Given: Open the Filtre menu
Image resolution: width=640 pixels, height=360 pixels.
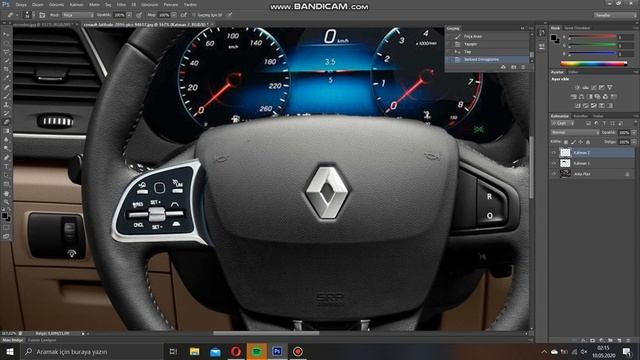Looking at the screenshot, I should pyautogui.click(x=121, y=5).
